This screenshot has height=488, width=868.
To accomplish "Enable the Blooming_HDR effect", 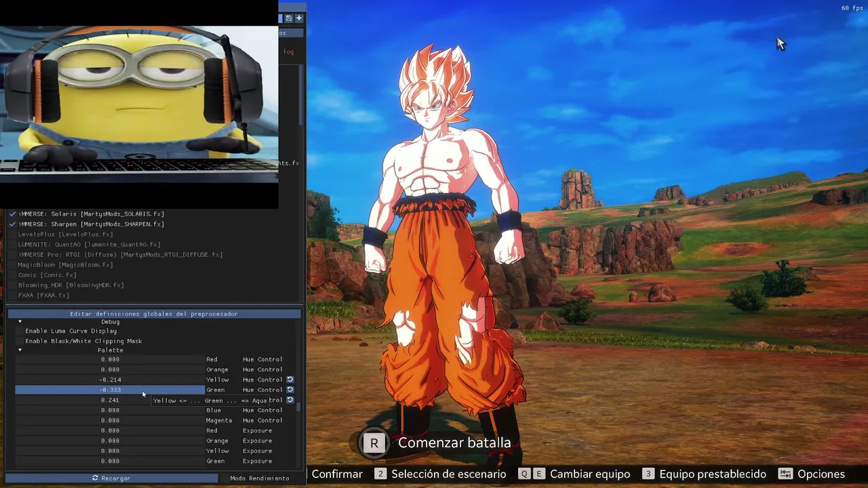I will (12, 285).
